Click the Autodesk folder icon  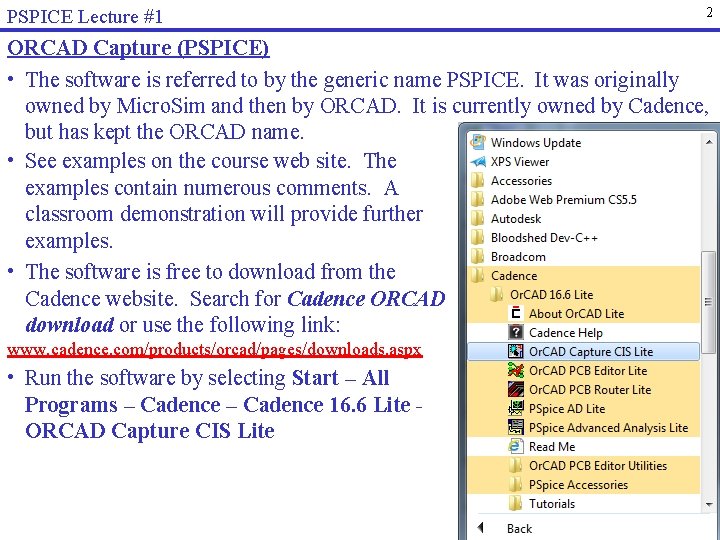tap(478, 219)
